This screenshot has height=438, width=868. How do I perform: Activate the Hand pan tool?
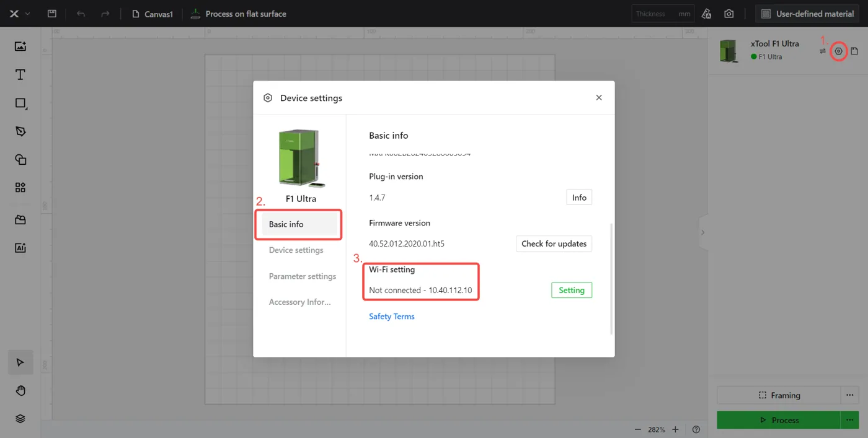pyautogui.click(x=20, y=390)
